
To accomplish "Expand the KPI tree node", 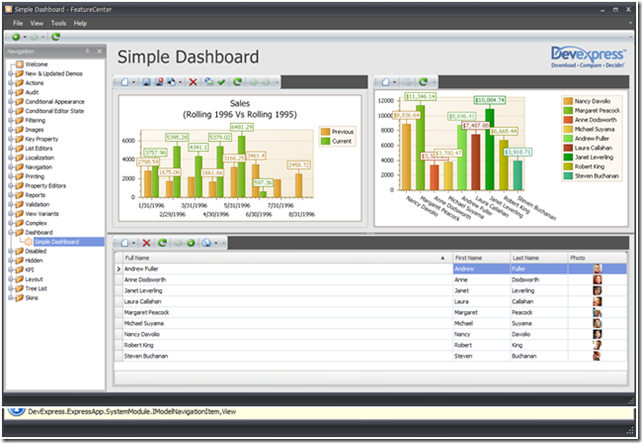I will pos(11,270).
